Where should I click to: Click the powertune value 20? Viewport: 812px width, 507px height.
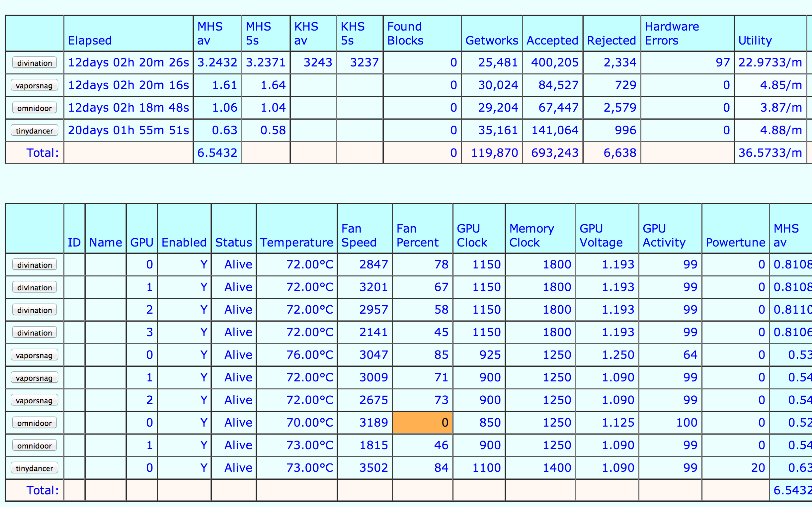coord(758,468)
